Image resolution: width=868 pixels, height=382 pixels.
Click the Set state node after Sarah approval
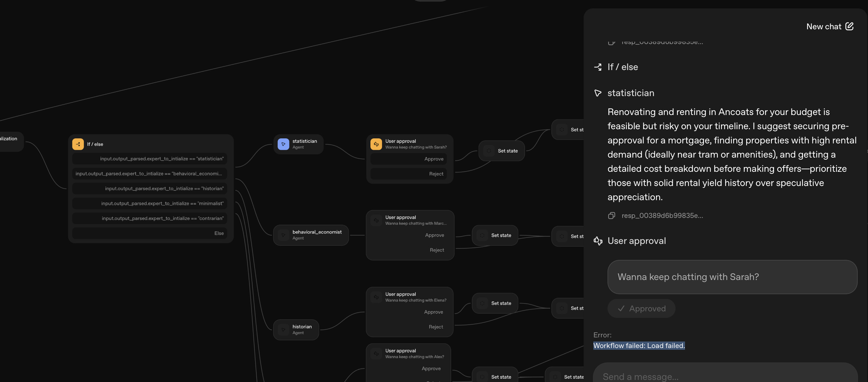(x=501, y=151)
